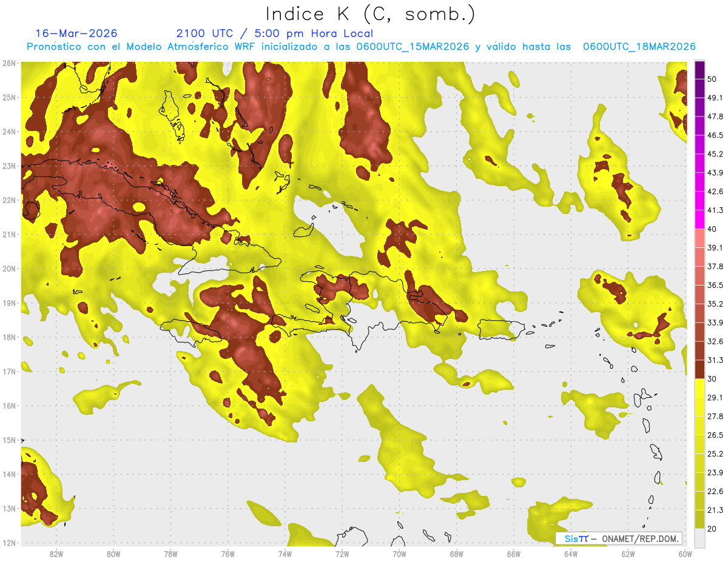Click the colorbar value '45.2'

click(715, 154)
